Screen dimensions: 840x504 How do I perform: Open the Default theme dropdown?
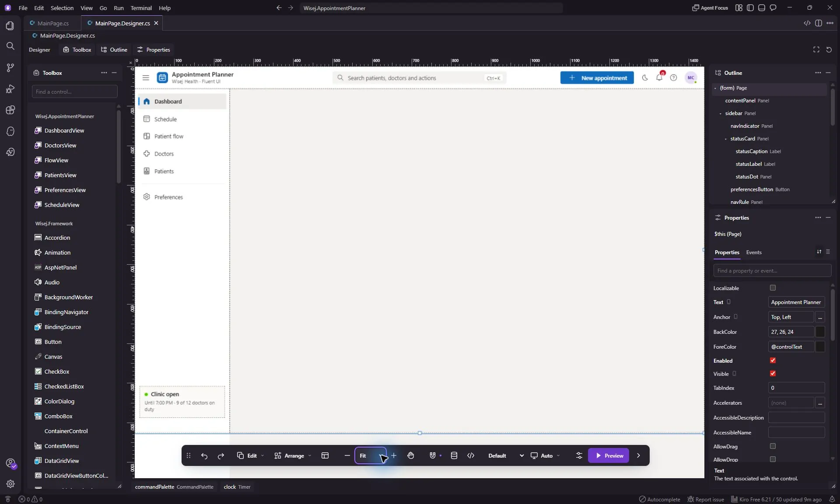[x=506, y=455]
